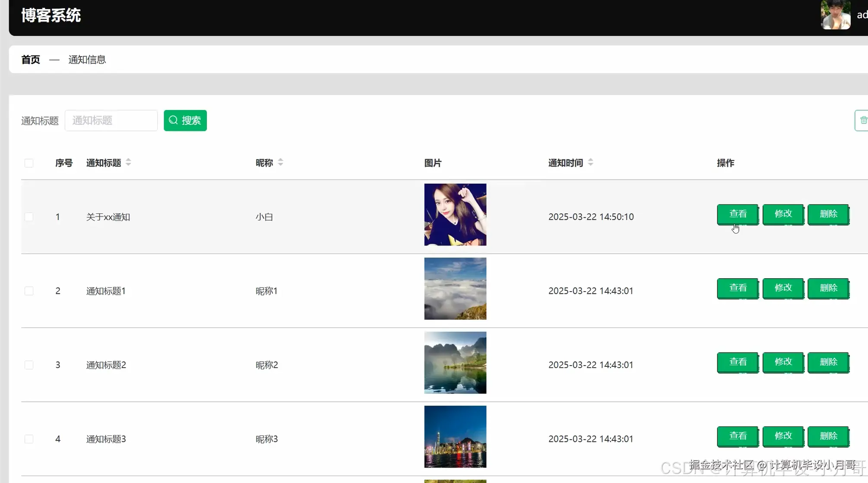Sort by 通知时间 column arrows
Screen dimensions: 868x483
[x=590, y=162]
